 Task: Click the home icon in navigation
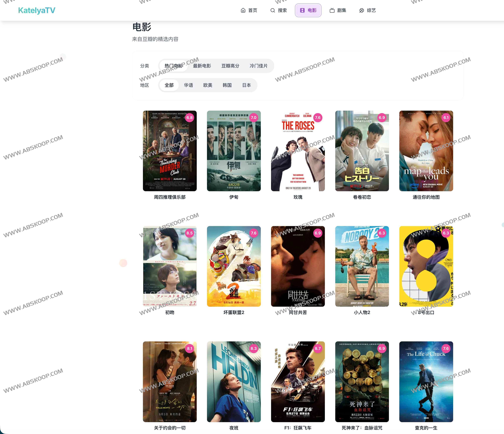(x=243, y=10)
